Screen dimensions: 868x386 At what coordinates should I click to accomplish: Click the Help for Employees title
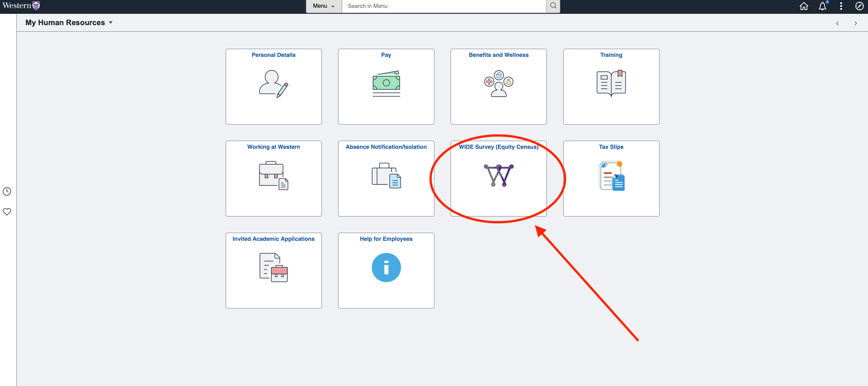pos(386,239)
